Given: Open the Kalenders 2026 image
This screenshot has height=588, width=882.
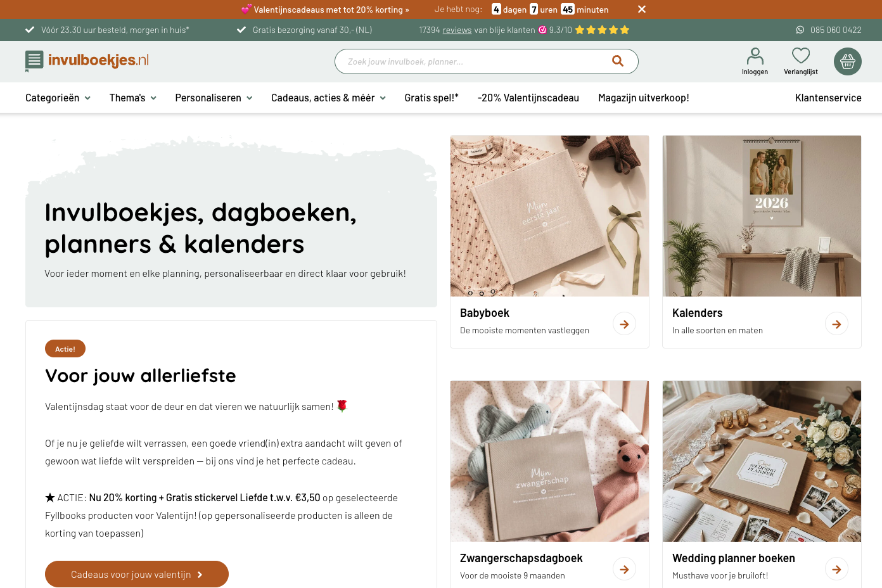Looking at the screenshot, I should tap(762, 216).
